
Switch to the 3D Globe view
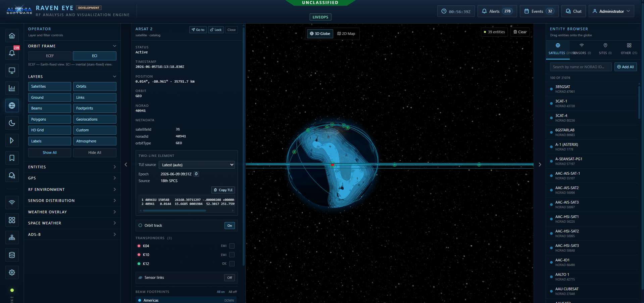(320, 34)
